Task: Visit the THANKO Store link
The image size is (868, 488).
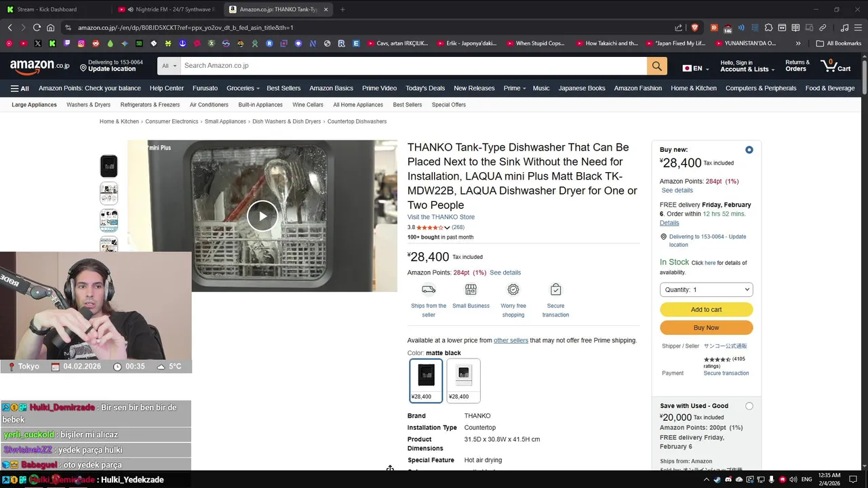Action: pos(441,217)
